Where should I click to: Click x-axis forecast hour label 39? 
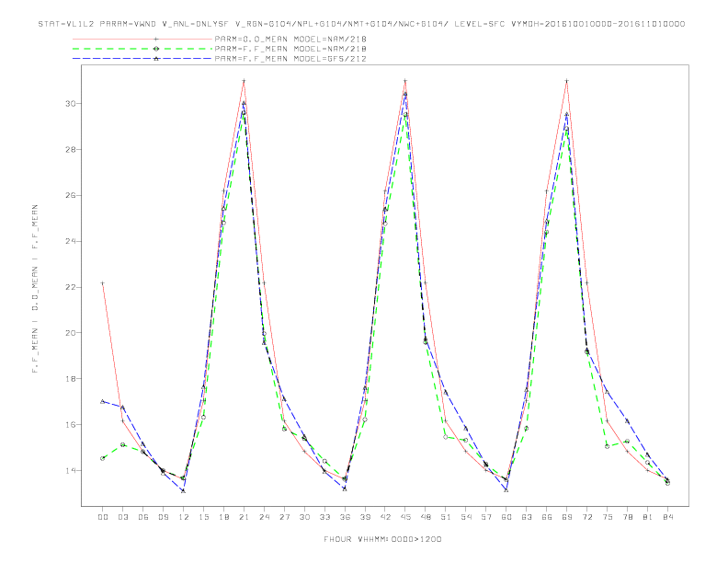(365, 517)
